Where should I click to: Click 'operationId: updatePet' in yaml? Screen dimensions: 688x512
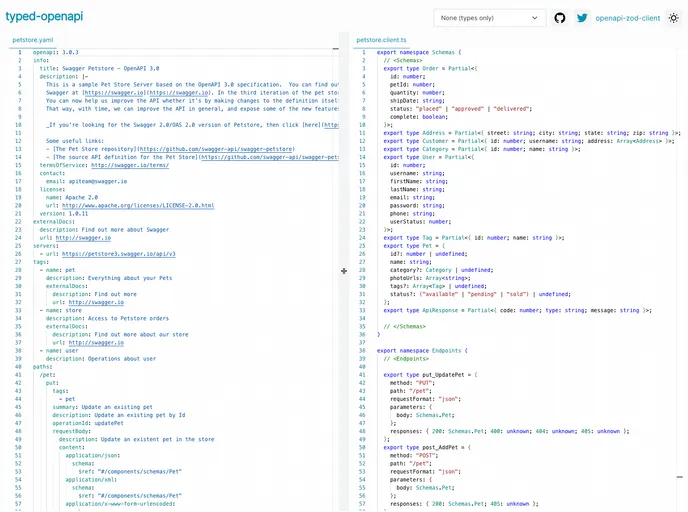coord(88,423)
